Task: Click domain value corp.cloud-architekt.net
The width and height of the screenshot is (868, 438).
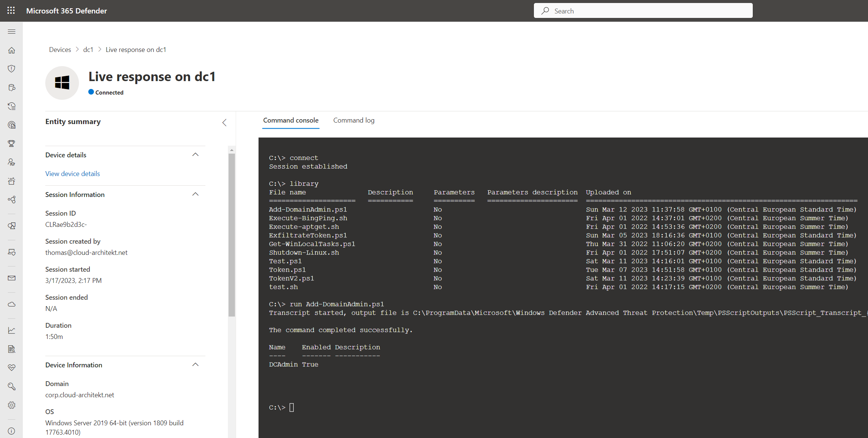Action: [x=80, y=395]
